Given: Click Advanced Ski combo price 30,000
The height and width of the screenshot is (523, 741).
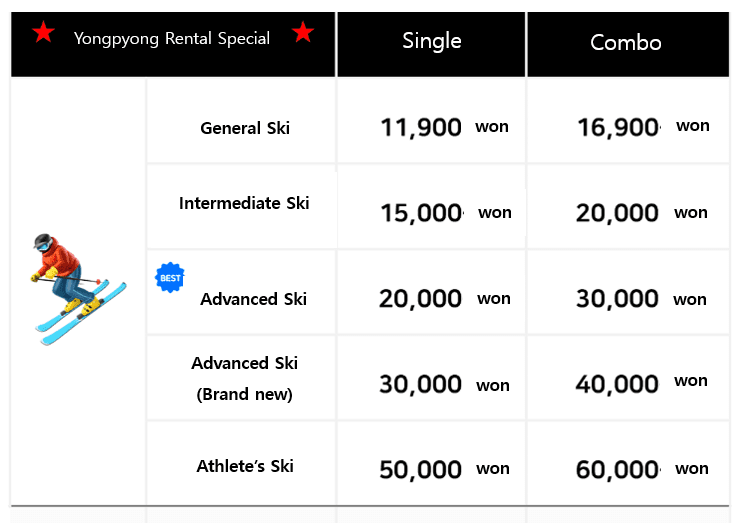Looking at the screenshot, I should (617, 299).
